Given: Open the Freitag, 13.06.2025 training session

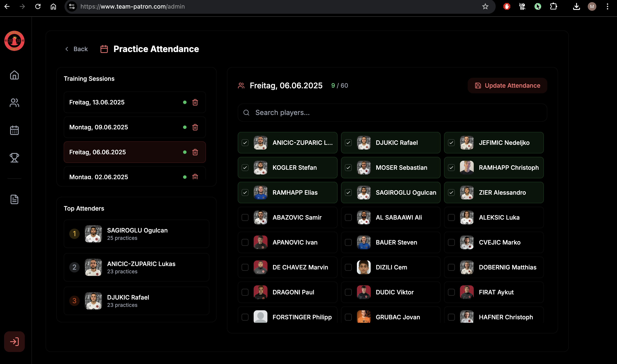Looking at the screenshot, I should pyautogui.click(x=123, y=102).
